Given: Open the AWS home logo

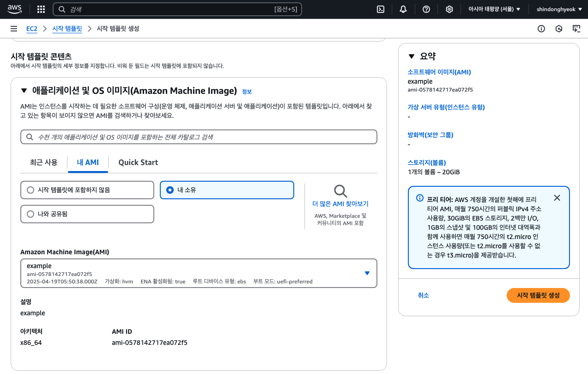Looking at the screenshot, I should 15,9.
